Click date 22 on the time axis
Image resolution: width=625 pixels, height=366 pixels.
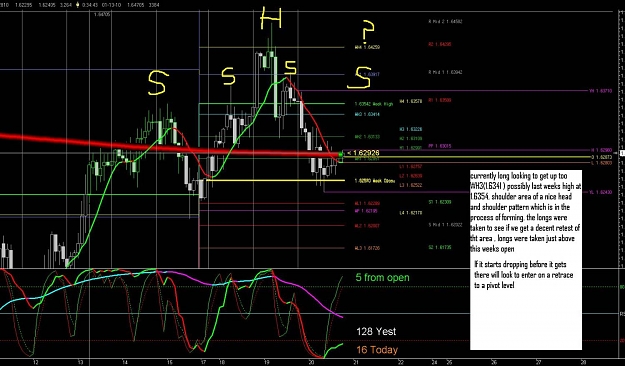[400, 362]
